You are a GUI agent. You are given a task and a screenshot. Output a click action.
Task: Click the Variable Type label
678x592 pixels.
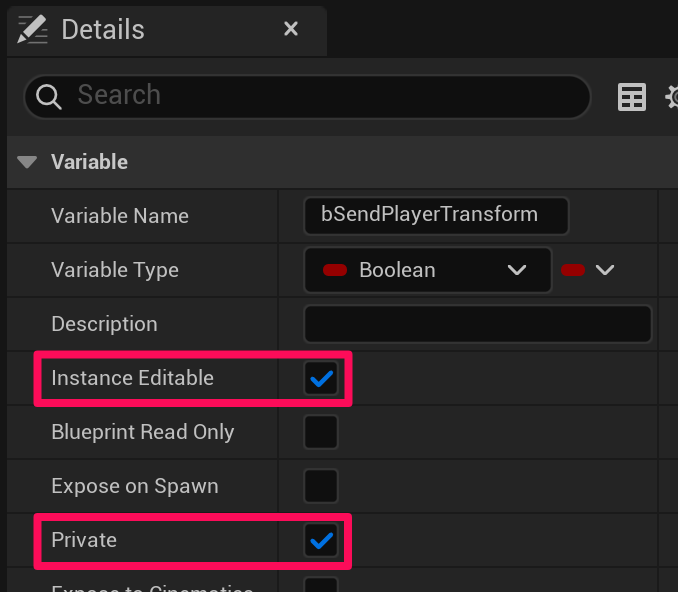[x=115, y=270]
